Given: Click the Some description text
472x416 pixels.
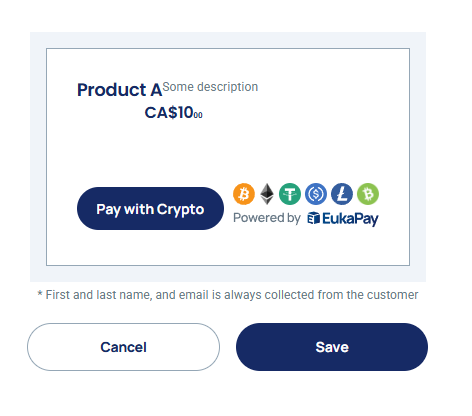Looking at the screenshot, I should (x=210, y=87).
